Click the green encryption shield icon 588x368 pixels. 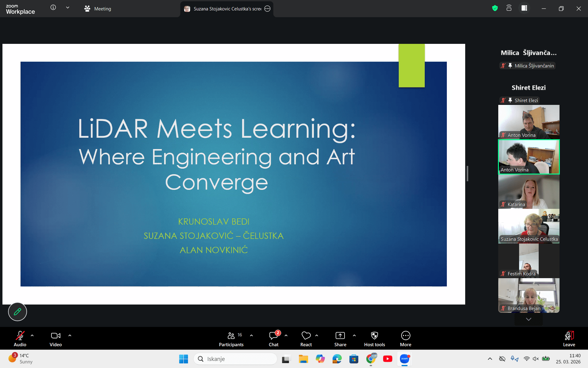[x=495, y=8]
